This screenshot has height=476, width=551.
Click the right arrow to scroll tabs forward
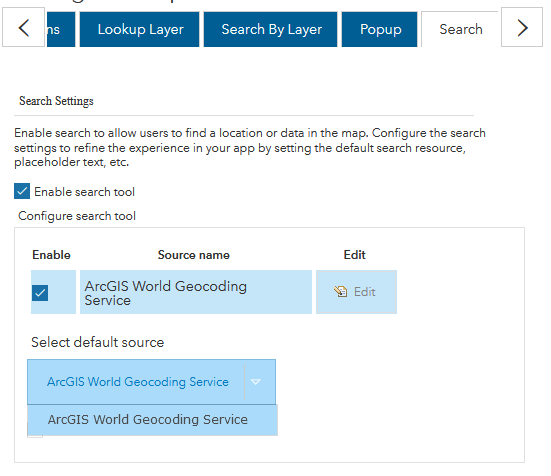(x=522, y=27)
